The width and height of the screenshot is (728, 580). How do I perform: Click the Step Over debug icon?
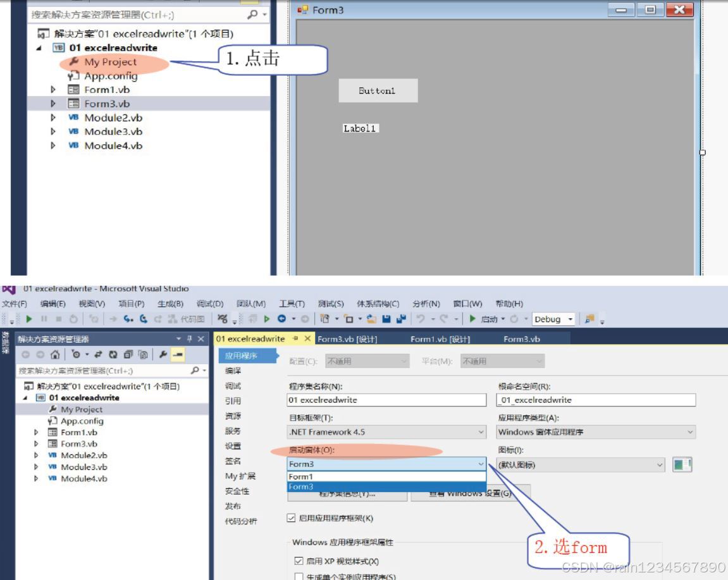144,319
